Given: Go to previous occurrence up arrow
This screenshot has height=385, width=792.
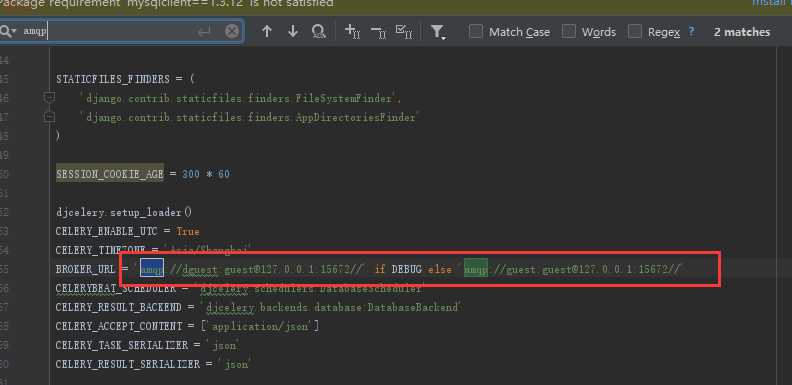Looking at the screenshot, I should pyautogui.click(x=267, y=31).
